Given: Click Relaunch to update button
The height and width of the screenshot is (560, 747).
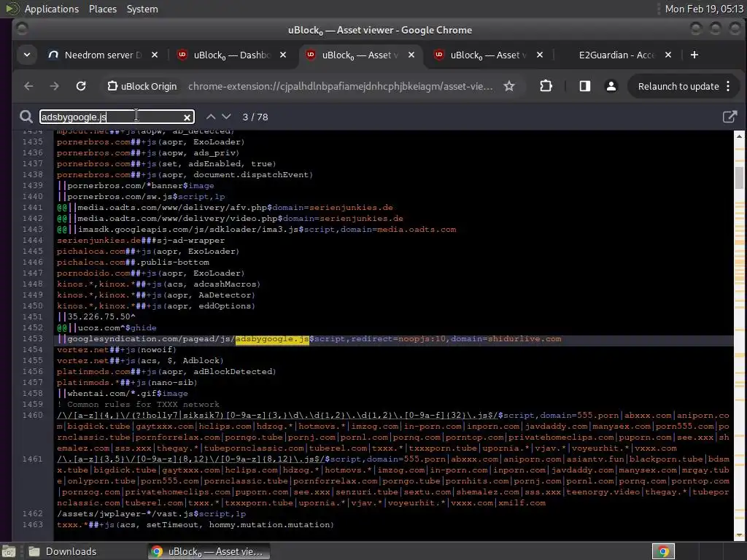Looking at the screenshot, I should click(678, 86).
